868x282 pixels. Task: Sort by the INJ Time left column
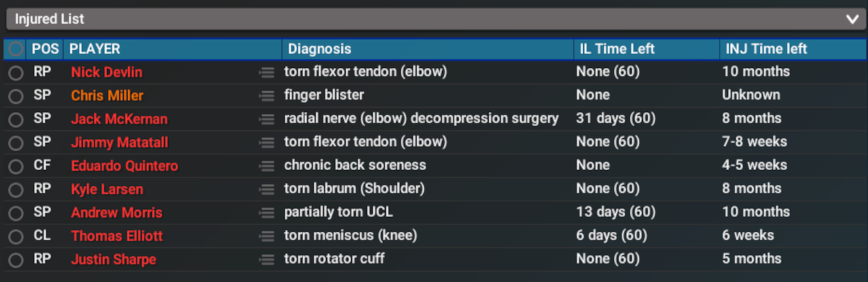tap(766, 49)
